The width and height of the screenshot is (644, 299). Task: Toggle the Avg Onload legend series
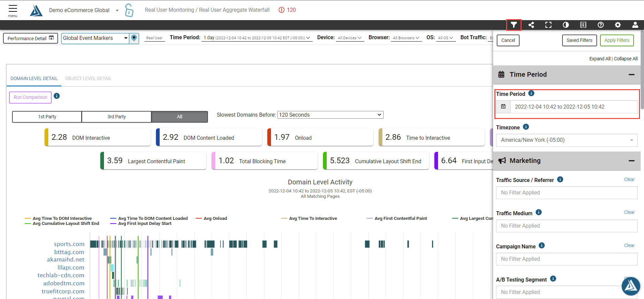(x=211, y=219)
